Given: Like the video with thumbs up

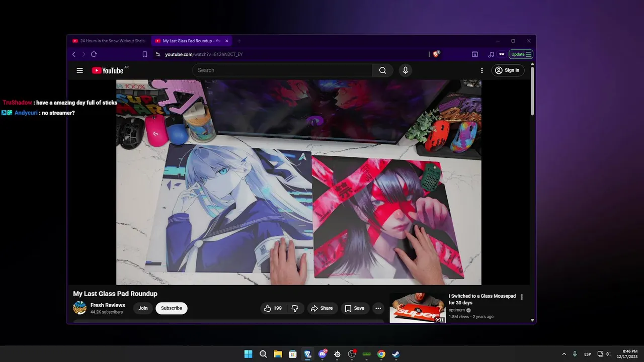Looking at the screenshot, I should 273,308.
